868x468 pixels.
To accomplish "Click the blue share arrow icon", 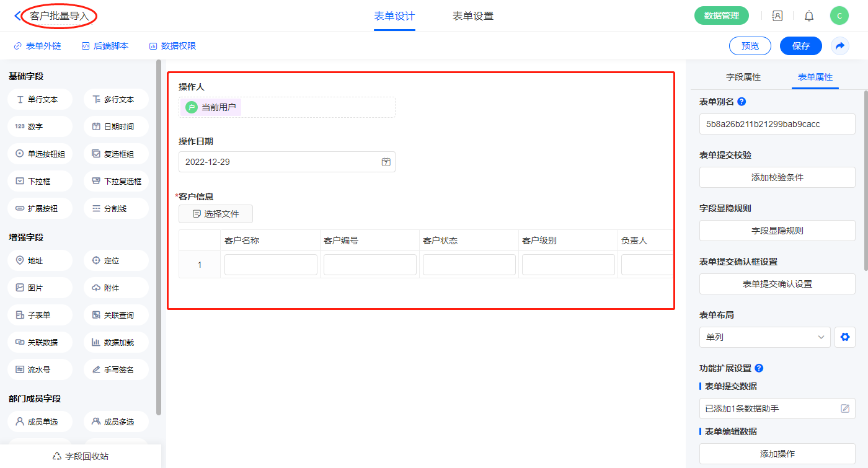I will [x=840, y=46].
